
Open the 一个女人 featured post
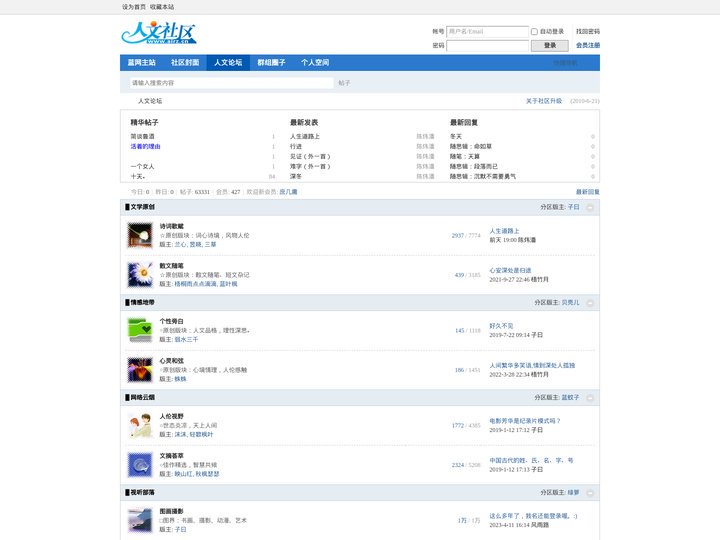click(142, 166)
